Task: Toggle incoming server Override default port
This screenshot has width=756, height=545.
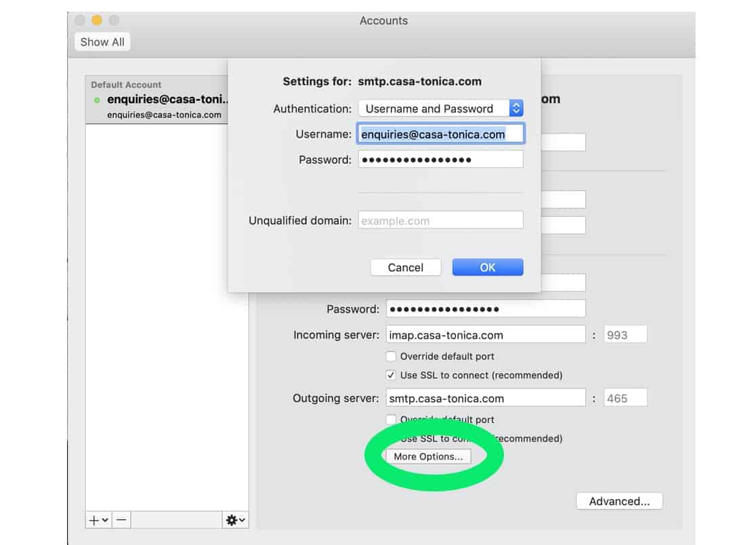Action: (391, 357)
